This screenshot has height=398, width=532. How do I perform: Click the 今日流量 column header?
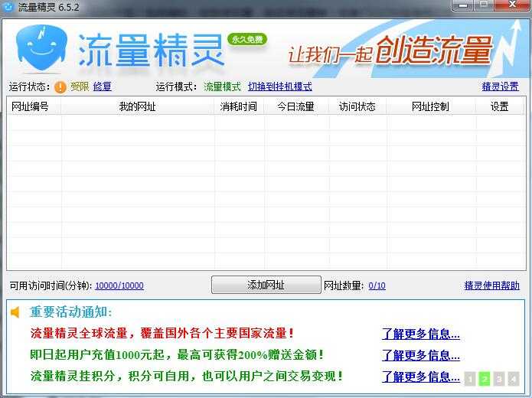tap(295, 107)
